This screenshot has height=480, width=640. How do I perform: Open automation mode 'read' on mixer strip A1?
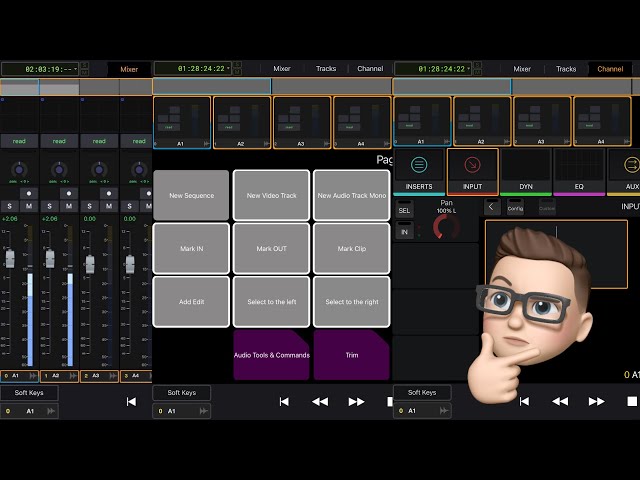click(x=19, y=141)
